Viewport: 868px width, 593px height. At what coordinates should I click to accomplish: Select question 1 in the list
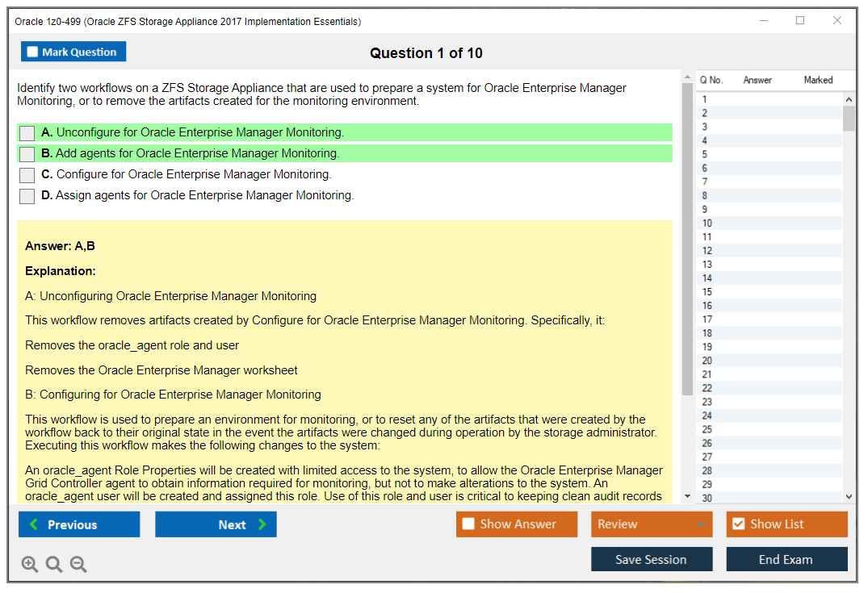click(769, 99)
